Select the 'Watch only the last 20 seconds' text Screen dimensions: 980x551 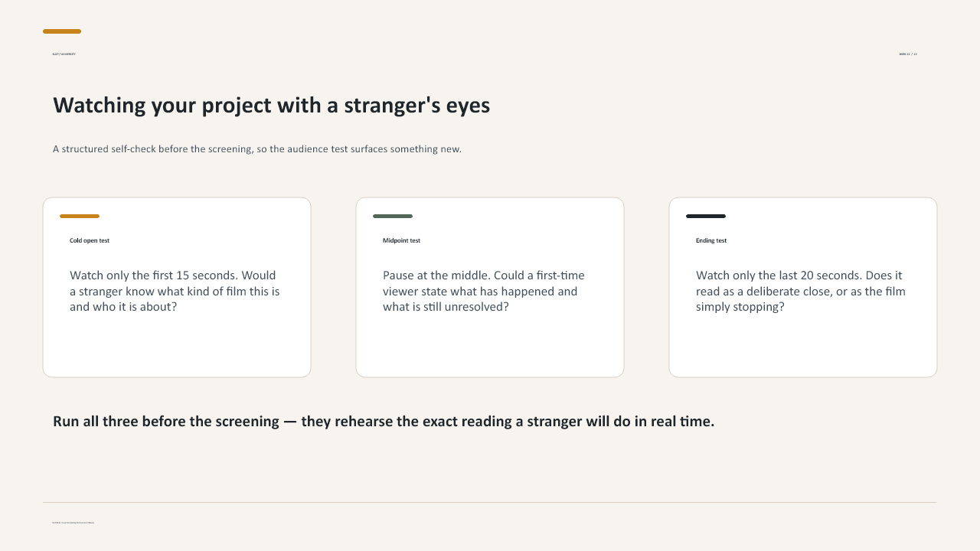[801, 292]
